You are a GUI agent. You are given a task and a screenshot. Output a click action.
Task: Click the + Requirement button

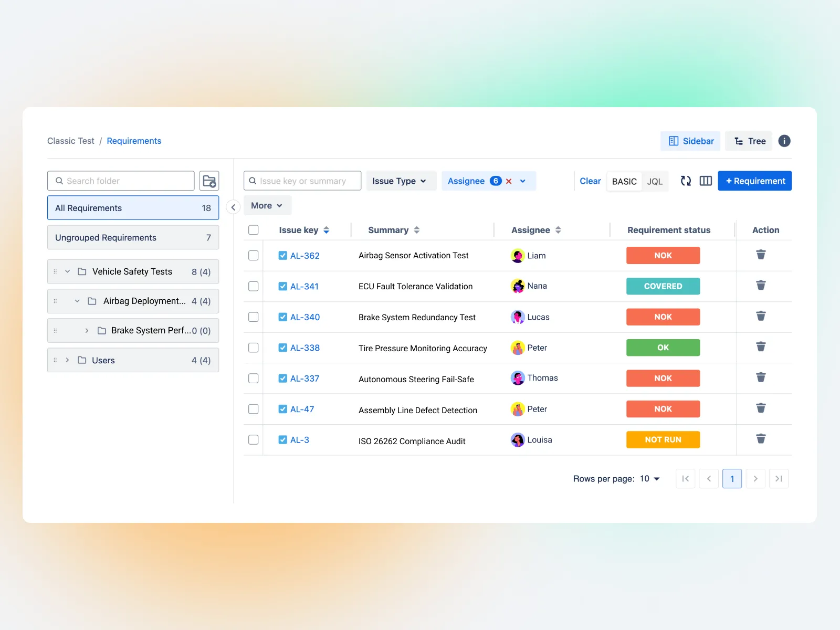[754, 181]
